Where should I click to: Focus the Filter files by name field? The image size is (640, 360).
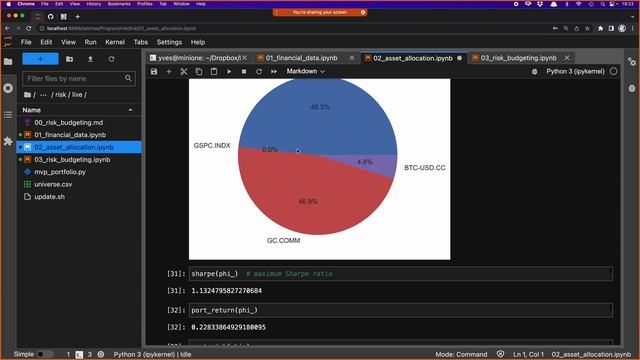79,78
